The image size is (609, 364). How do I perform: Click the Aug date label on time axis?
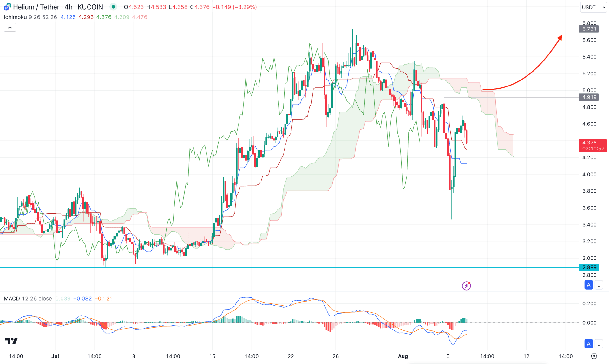click(403, 356)
